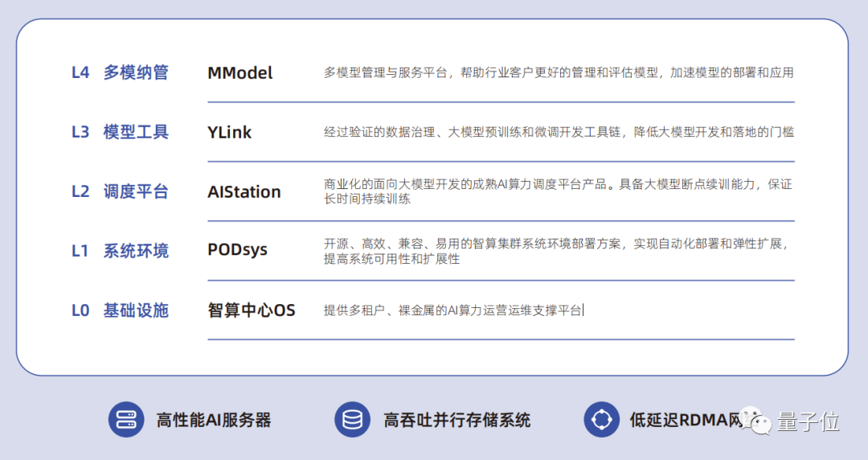Click the L0 基础设施 layer label
Viewport: 868px width, 460px height.
[x=120, y=310]
